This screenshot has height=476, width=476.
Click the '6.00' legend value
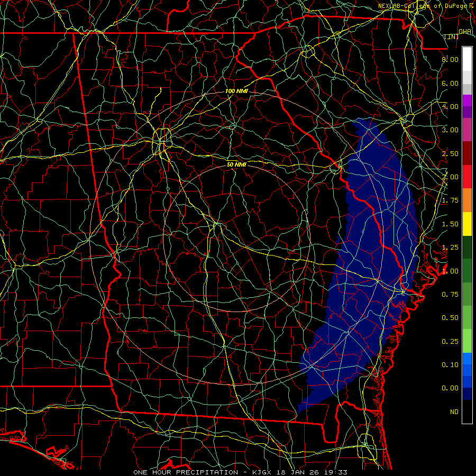click(450, 83)
